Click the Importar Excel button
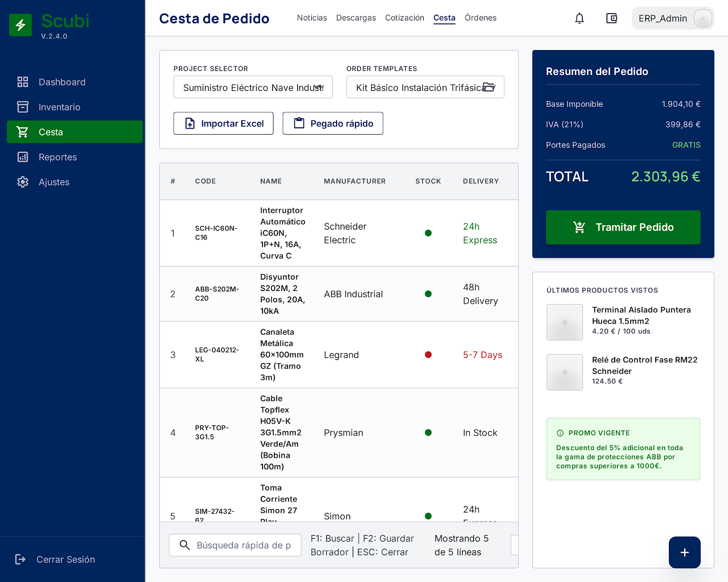728x582 pixels. [223, 123]
